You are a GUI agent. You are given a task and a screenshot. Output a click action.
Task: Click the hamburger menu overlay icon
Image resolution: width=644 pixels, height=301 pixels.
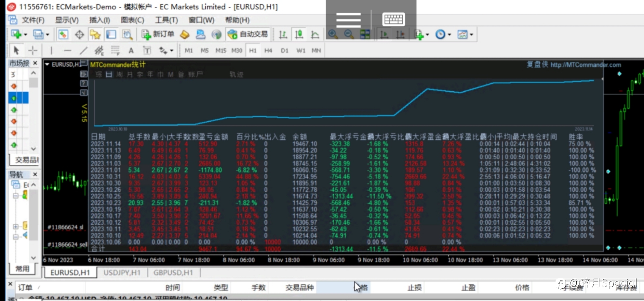point(348,20)
